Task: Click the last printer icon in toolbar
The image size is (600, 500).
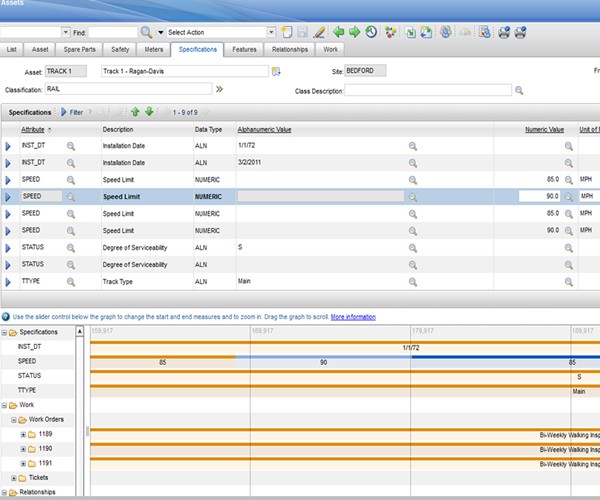Action: (520, 32)
